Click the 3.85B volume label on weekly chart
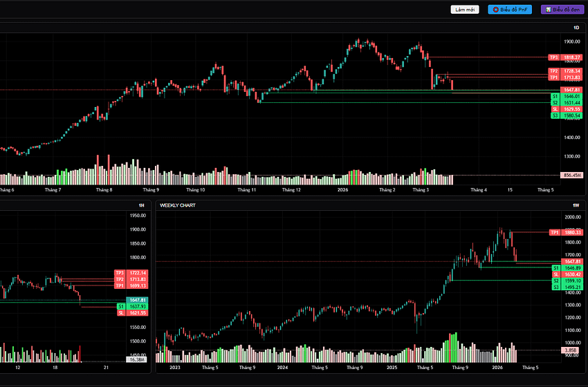 coord(571,350)
